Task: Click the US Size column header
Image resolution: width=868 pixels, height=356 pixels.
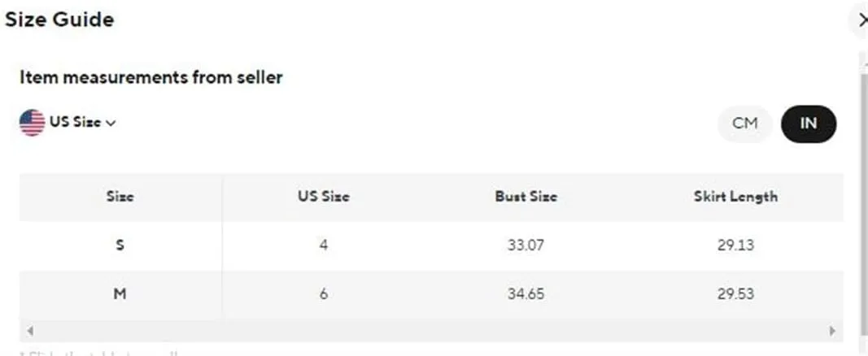Action: pyautogui.click(x=323, y=197)
